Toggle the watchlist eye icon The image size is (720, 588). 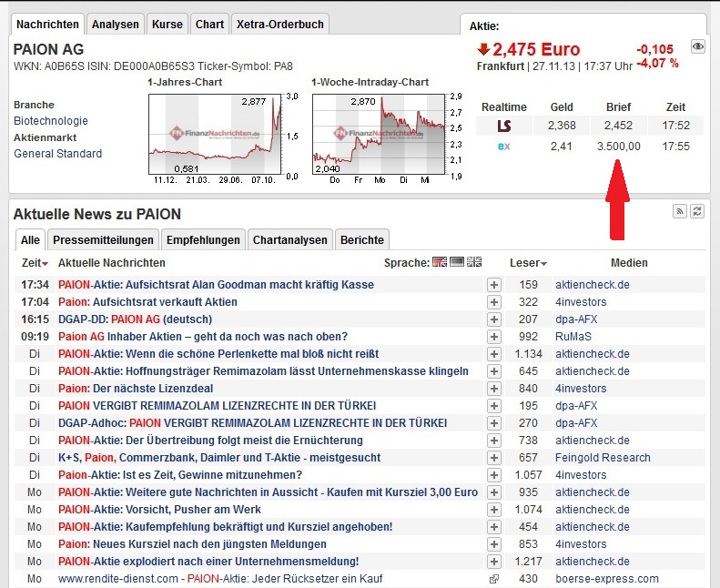click(697, 46)
